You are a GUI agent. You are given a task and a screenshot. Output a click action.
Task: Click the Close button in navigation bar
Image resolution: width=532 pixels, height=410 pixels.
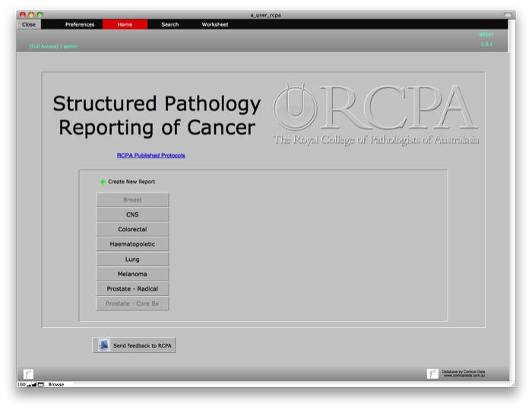pyautogui.click(x=29, y=24)
